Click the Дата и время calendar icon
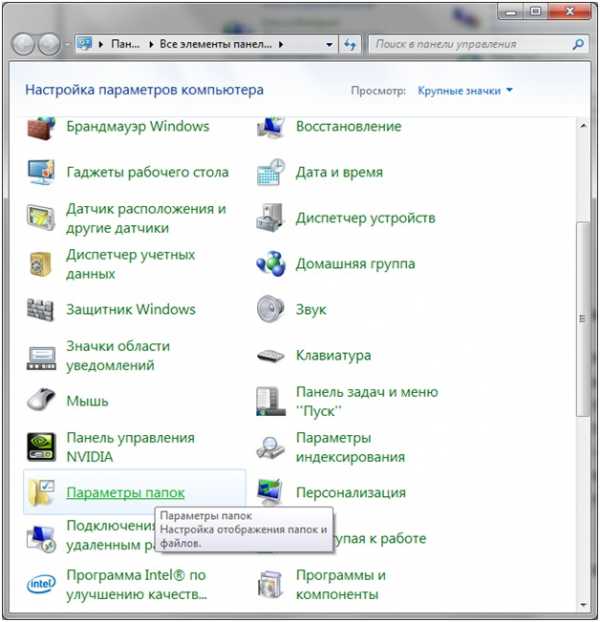 [x=271, y=173]
